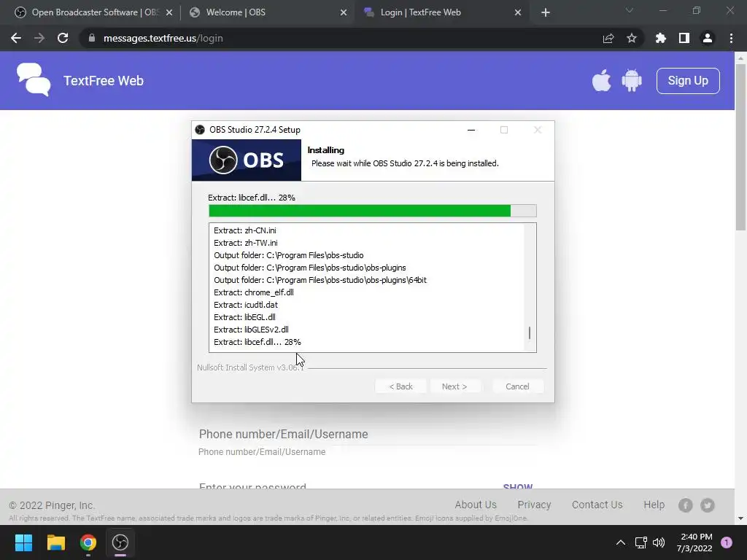Image resolution: width=747 pixels, height=560 pixels.
Task: Open network status tray icon
Action: click(640, 542)
